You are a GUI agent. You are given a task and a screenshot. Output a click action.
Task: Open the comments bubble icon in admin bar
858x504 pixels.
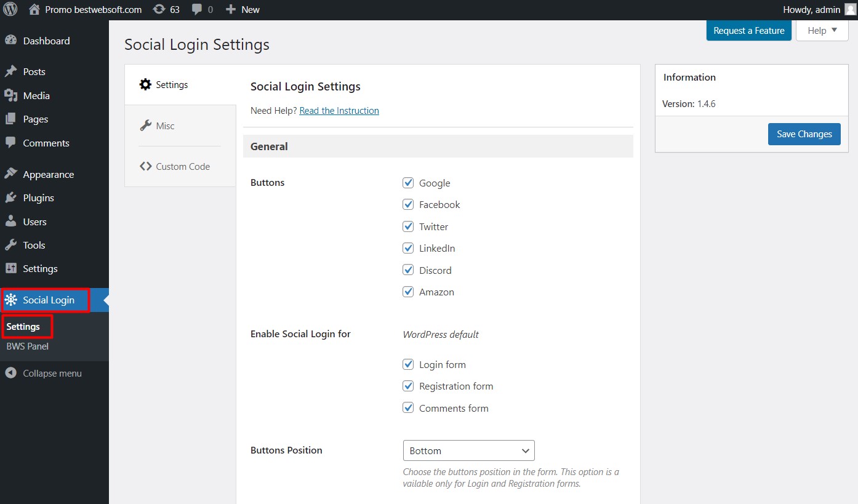point(197,9)
